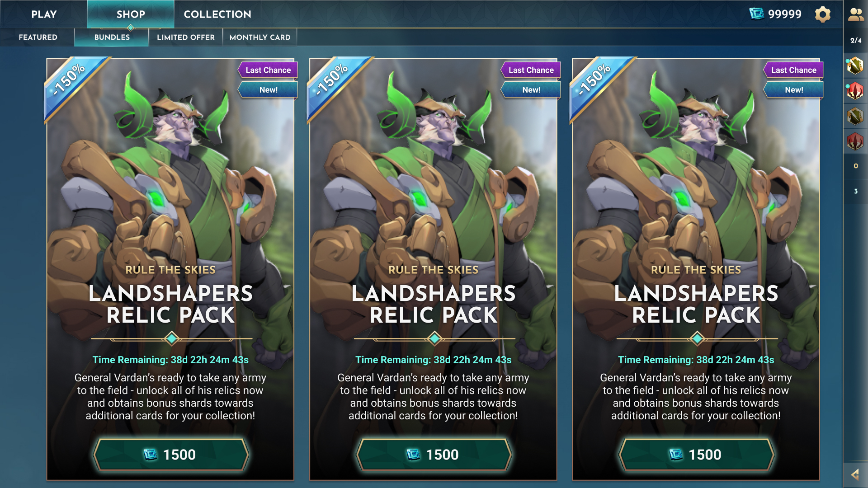Open the friends list icon

pyautogui.click(x=856, y=14)
